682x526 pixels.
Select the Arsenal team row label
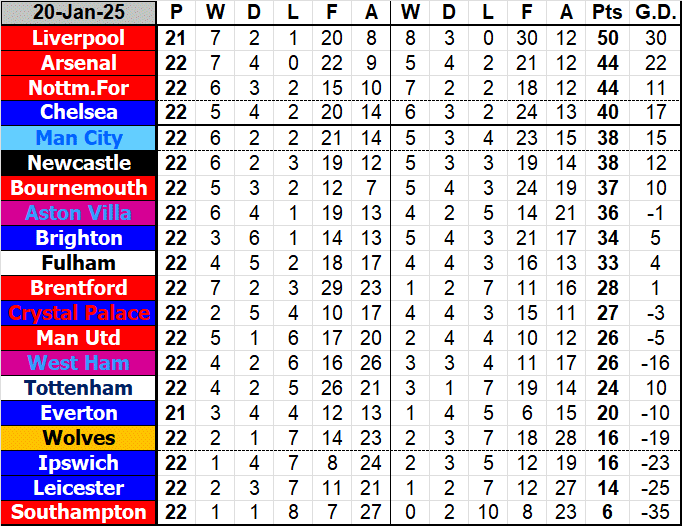click(x=79, y=63)
